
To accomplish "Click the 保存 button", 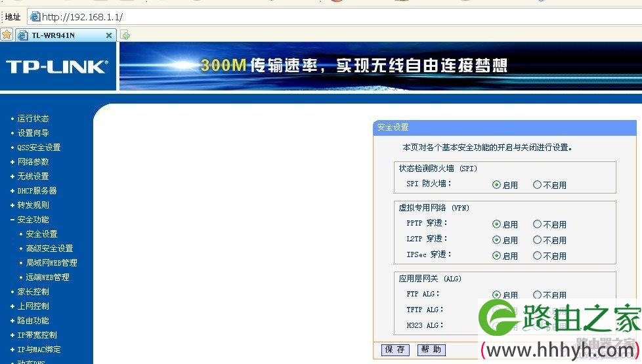I will [x=395, y=350].
